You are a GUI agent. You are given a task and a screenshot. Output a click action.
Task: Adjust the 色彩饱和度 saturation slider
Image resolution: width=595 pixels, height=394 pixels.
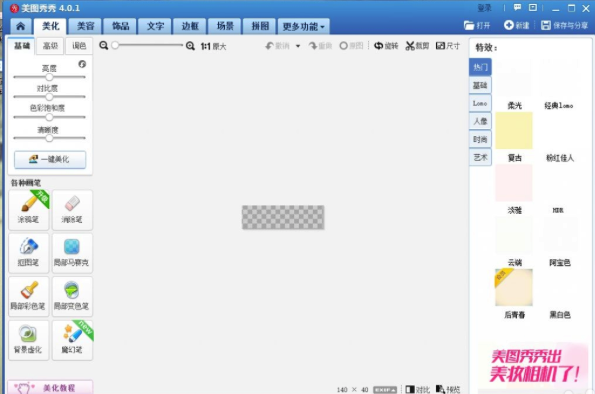pyautogui.click(x=49, y=117)
